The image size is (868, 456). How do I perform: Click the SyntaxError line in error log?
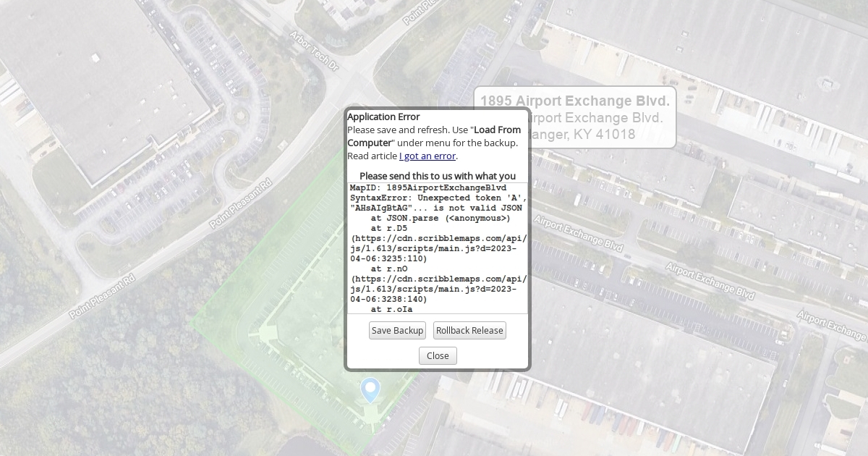click(x=438, y=198)
